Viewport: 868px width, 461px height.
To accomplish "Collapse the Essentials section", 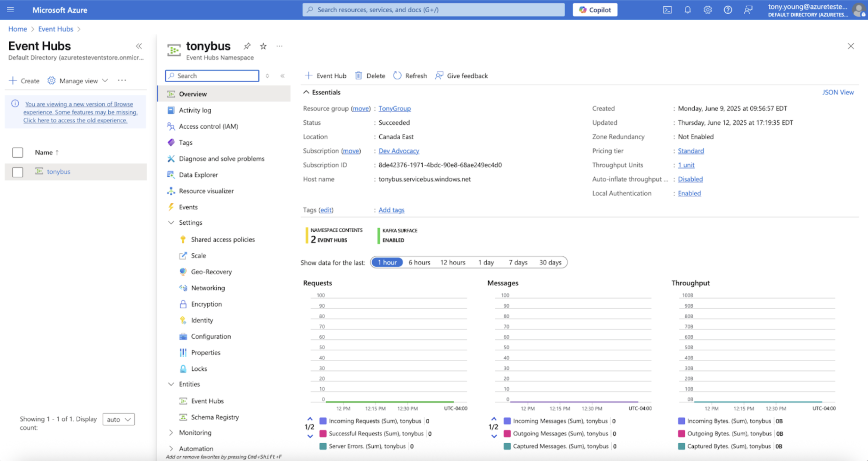I will (306, 92).
